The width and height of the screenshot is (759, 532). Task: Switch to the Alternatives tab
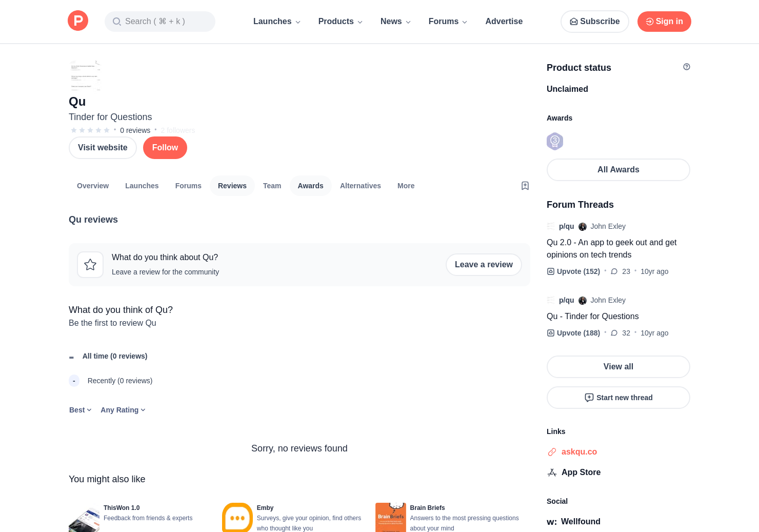tap(360, 186)
